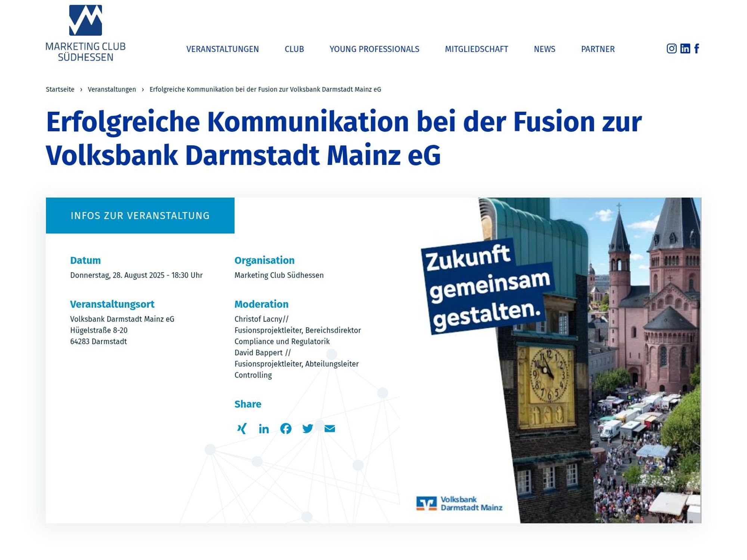Click organiser text 'Marketing Club Südhessen'
Screen dimensions: 747x560
click(279, 275)
